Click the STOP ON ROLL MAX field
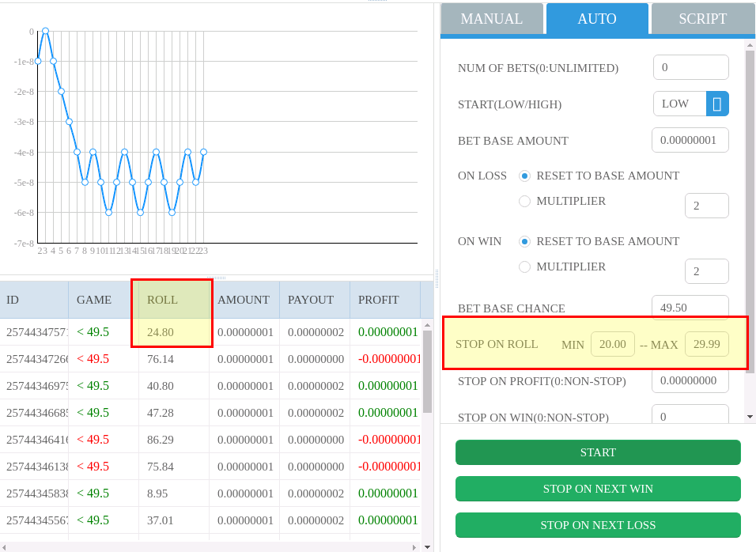The width and height of the screenshot is (756, 552). click(x=706, y=344)
